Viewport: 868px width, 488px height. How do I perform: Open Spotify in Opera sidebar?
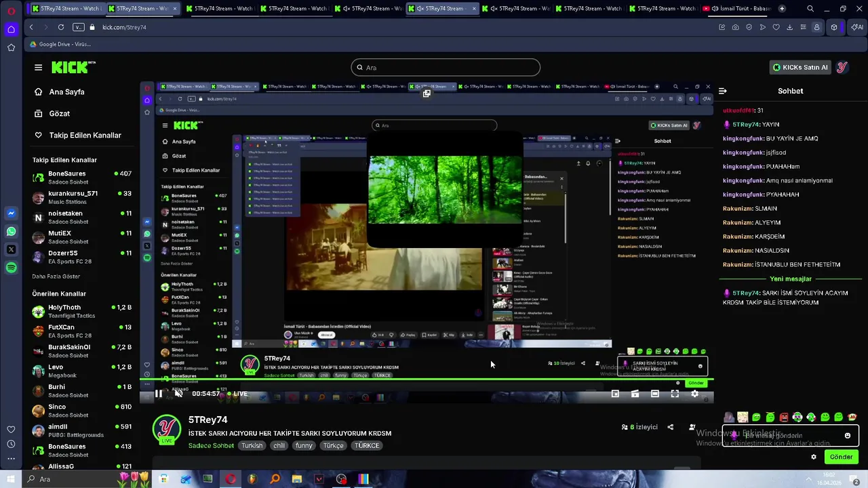tap(11, 268)
